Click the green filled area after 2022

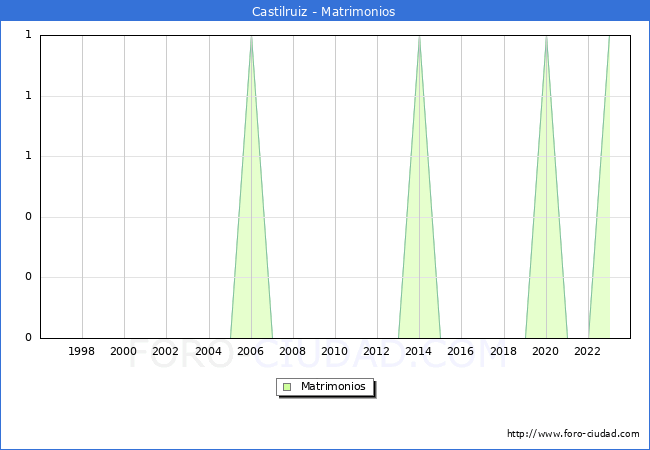(603, 250)
